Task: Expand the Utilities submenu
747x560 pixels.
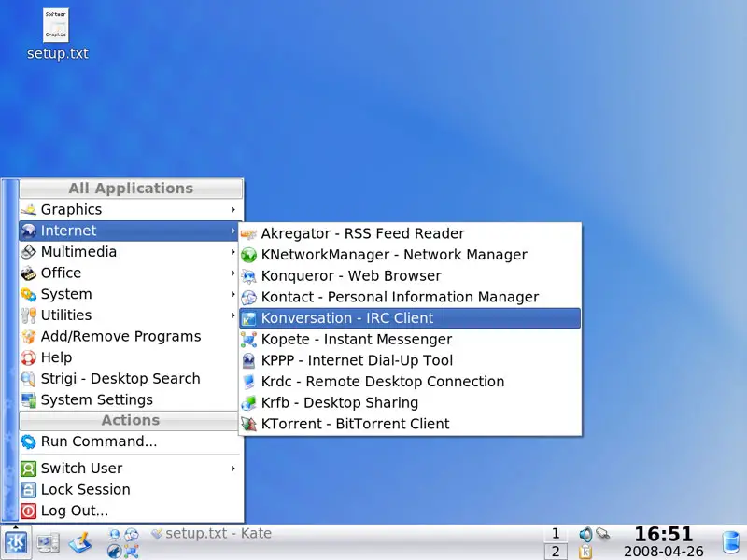Action: click(x=131, y=315)
